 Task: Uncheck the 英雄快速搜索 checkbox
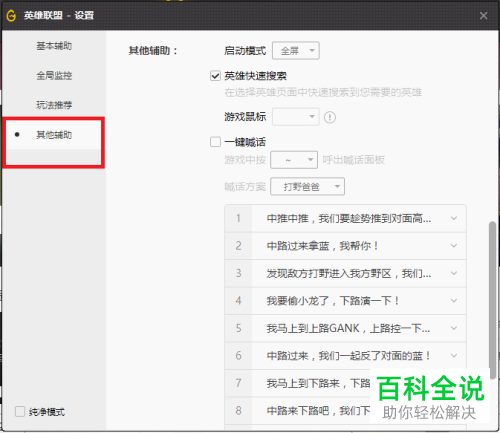pyautogui.click(x=215, y=76)
